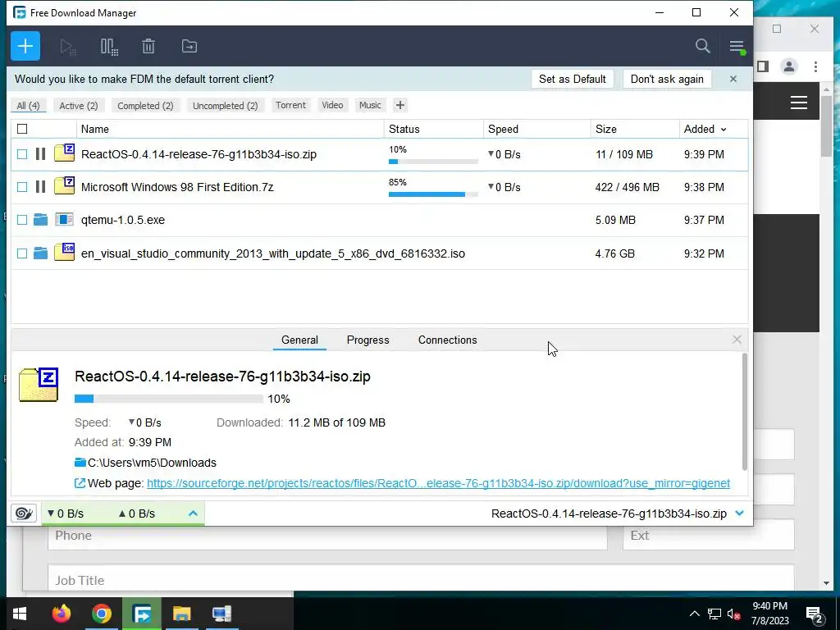Screen dimensions: 840x630
Task: Add a new download with plus button
Action: tap(25, 46)
